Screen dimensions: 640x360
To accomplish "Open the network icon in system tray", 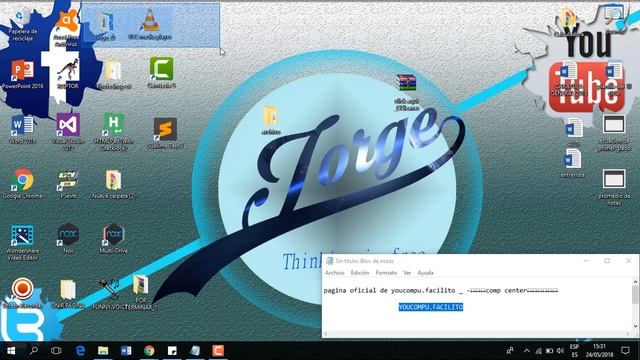I will [x=538, y=351].
